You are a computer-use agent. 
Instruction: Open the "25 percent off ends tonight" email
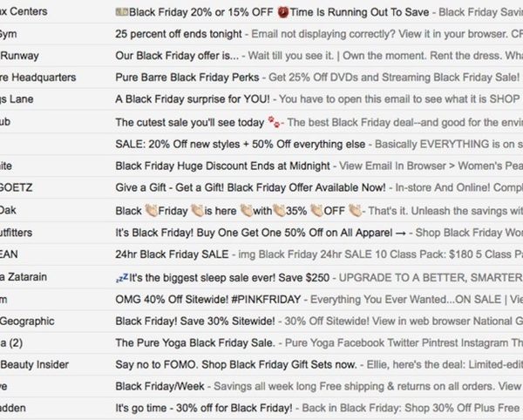[x=261, y=34]
